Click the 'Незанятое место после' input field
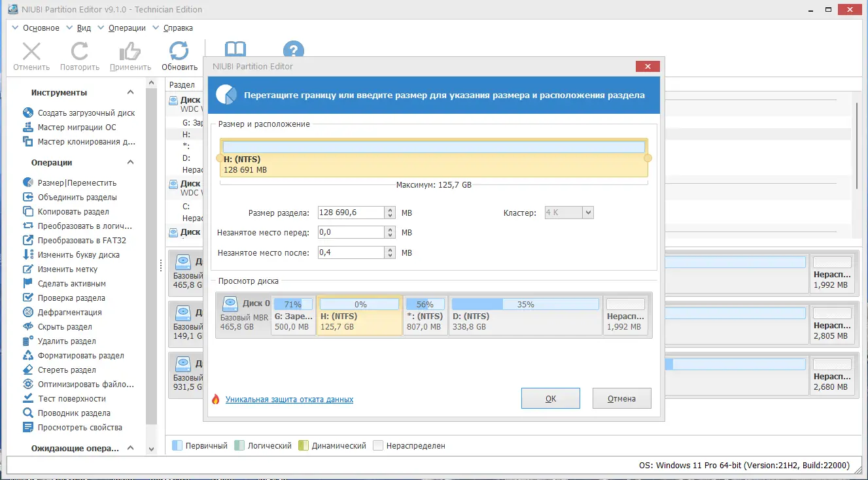Image resolution: width=868 pixels, height=480 pixels. click(351, 252)
